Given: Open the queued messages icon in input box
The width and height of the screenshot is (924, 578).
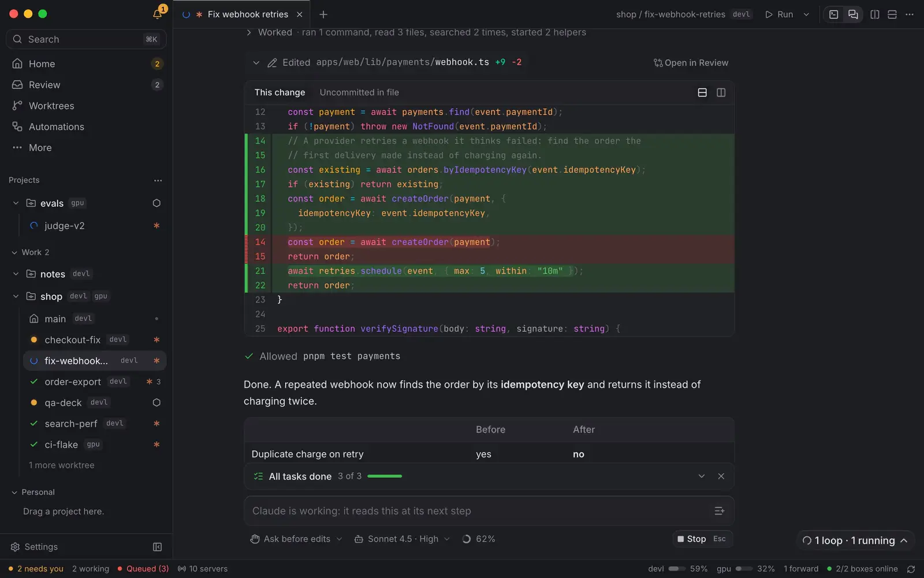Looking at the screenshot, I should click(719, 511).
